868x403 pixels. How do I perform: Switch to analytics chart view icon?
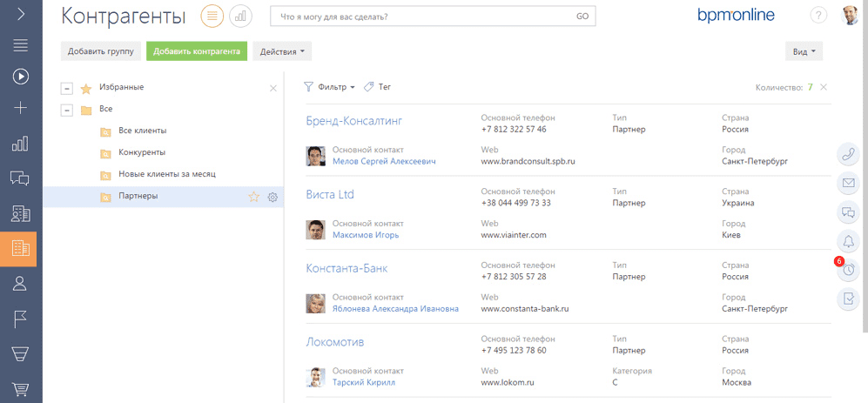[240, 17]
